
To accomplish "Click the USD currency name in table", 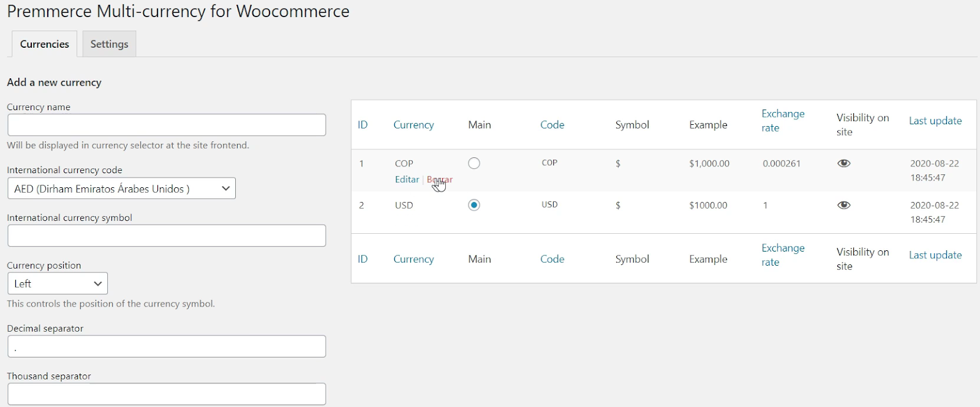I will [x=404, y=205].
